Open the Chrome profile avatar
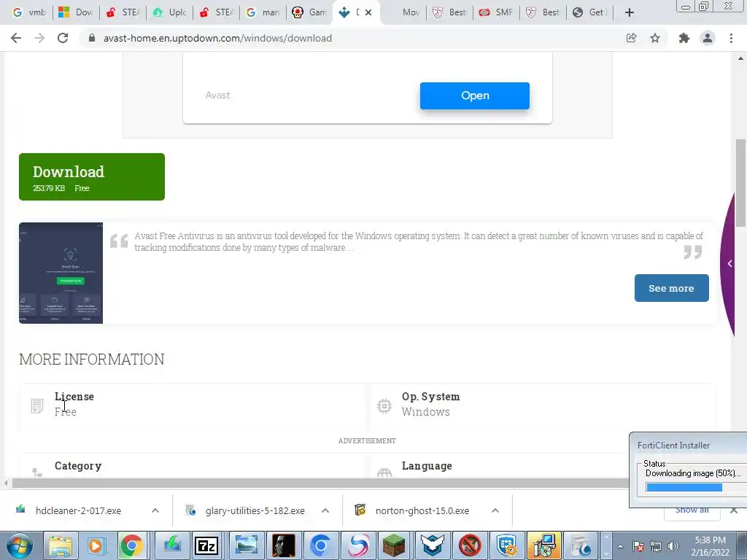This screenshot has width=747, height=560. point(708,38)
